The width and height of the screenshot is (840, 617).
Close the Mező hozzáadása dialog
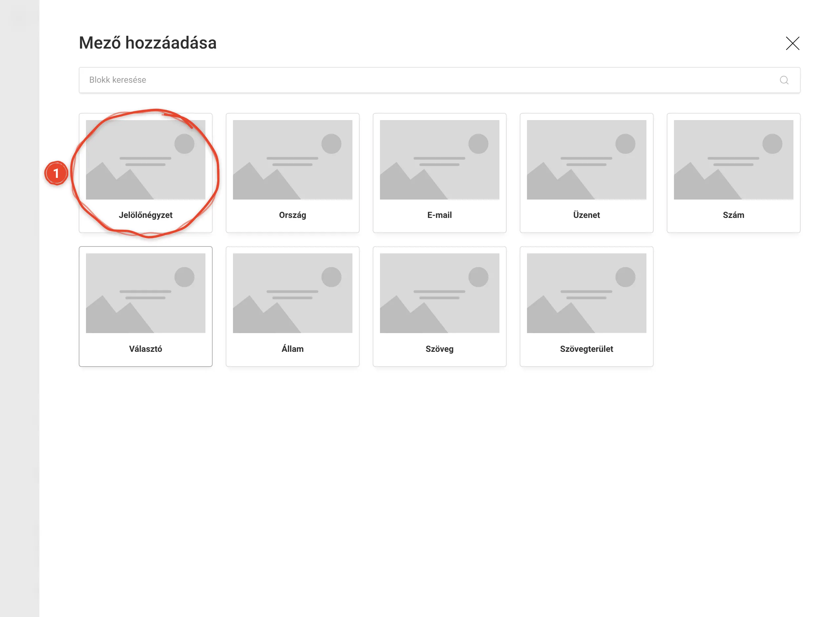point(792,43)
